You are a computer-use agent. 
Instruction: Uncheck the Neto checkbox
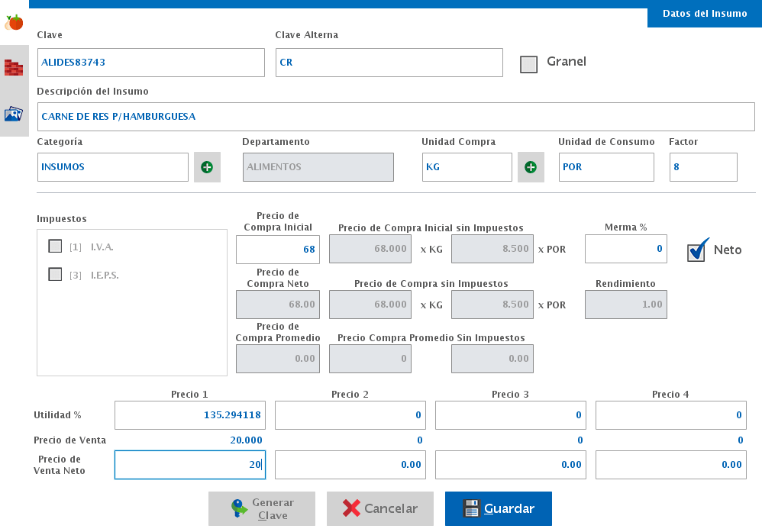point(696,252)
